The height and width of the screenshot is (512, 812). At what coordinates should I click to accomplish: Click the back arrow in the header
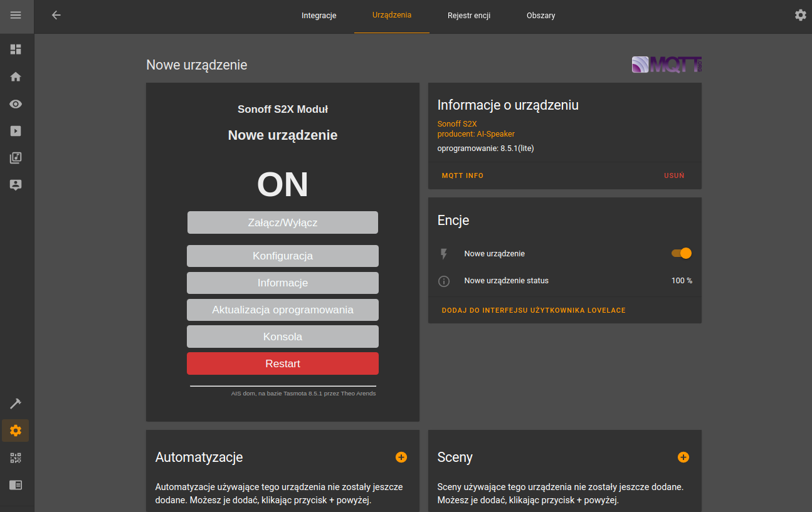coord(56,15)
